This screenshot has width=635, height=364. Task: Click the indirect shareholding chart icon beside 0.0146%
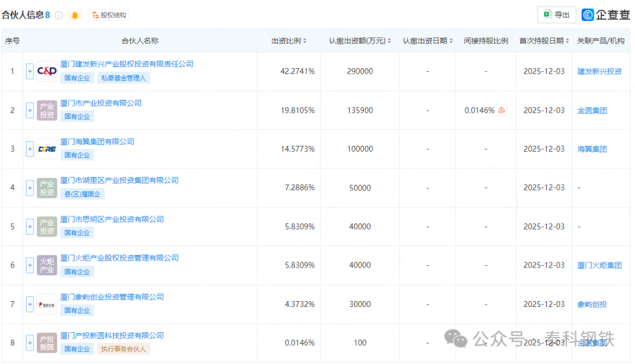click(502, 110)
